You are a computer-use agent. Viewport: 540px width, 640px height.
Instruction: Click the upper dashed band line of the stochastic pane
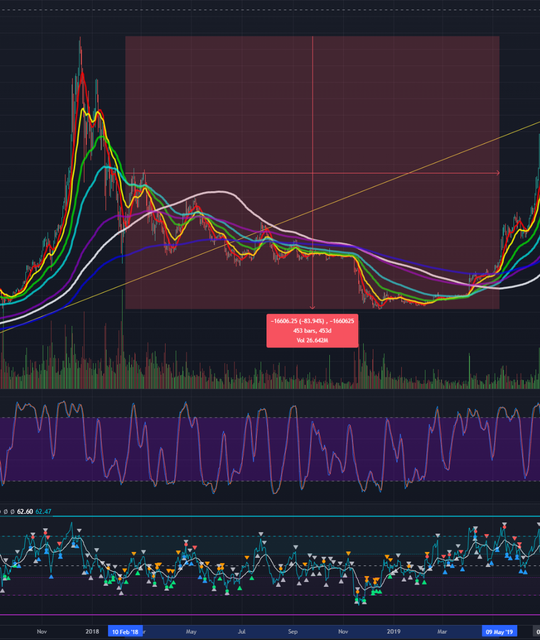pos(270,417)
